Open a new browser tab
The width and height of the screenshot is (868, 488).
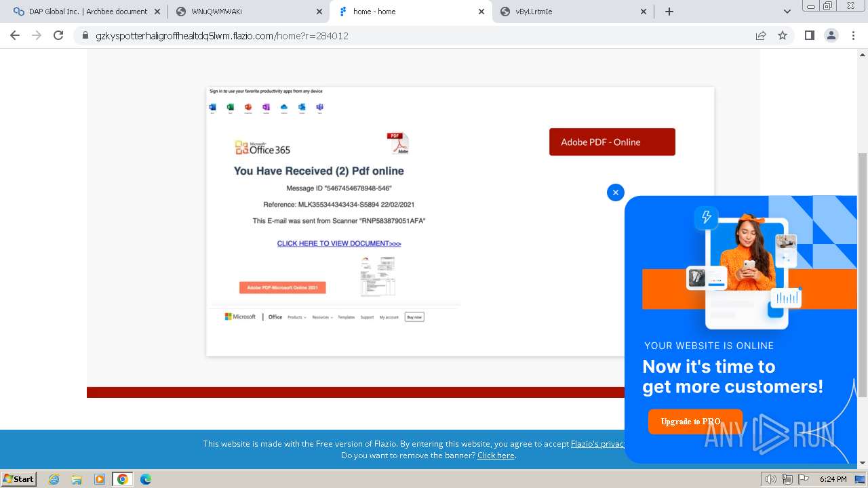[x=669, y=12]
